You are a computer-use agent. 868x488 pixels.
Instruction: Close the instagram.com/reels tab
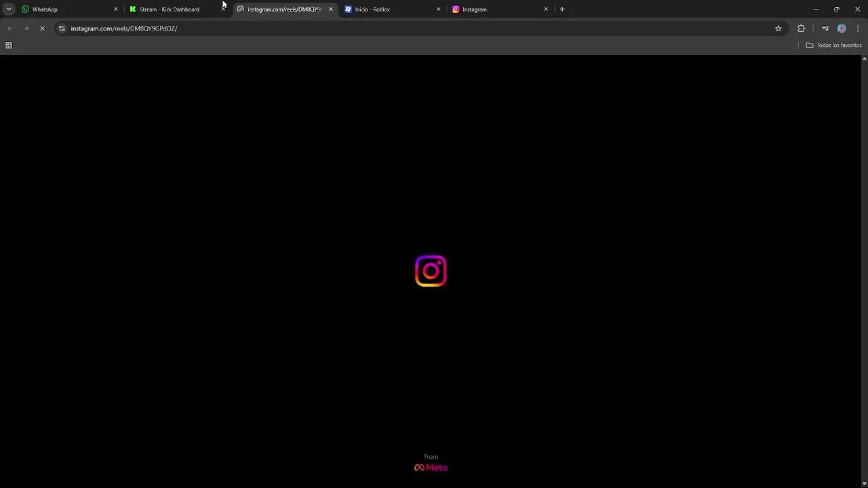pyautogui.click(x=331, y=9)
